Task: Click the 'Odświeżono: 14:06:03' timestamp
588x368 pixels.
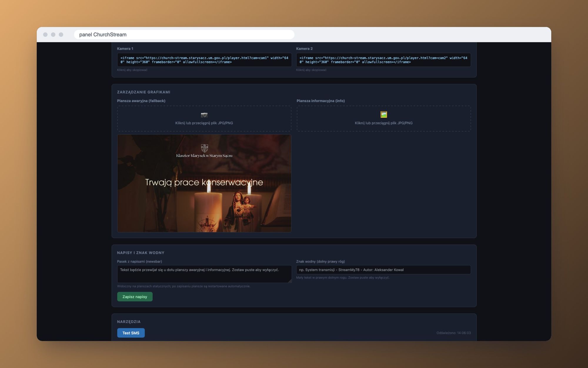Action: (x=453, y=333)
